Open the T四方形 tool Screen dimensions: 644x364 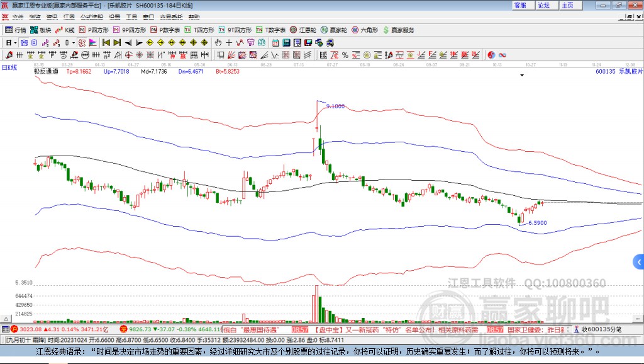[x=199, y=30]
